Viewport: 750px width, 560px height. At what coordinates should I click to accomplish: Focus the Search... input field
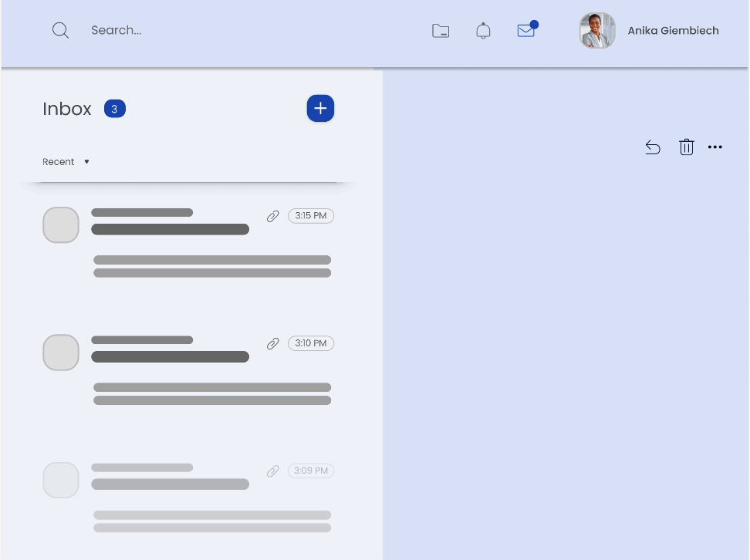[117, 30]
